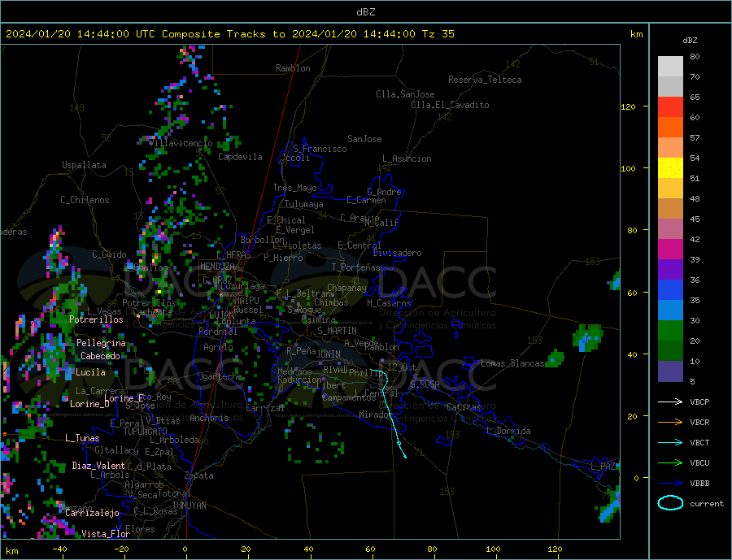The width and height of the screenshot is (732, 560).
Task: Click the 51 dBZ yellow color swatch
Action: pyautogui.click(x=670, y=168)
